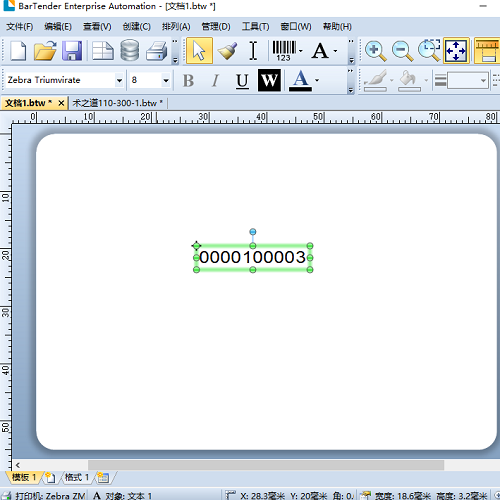Click the zoom in magnifier icon
500x500 pixels.
pyautogui.click(x=376, y=51)
